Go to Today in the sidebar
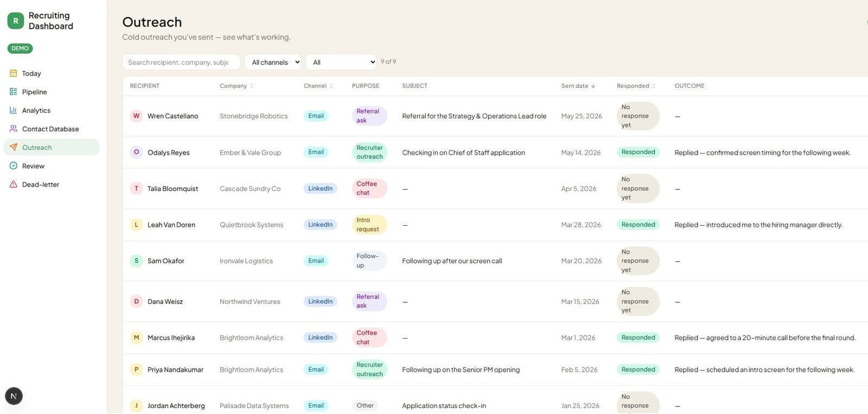Viewport: 868px width, 414px height. 52,73
